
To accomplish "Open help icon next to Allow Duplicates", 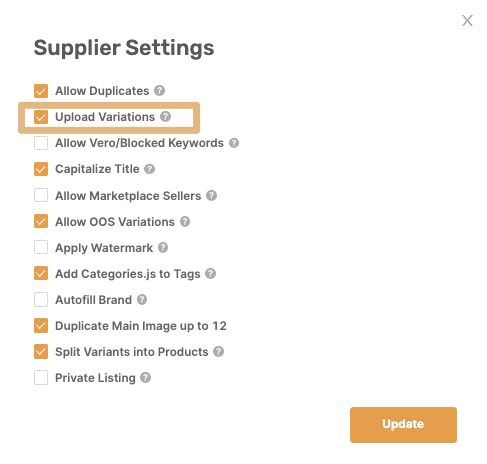I will click(x=159, y=90).
